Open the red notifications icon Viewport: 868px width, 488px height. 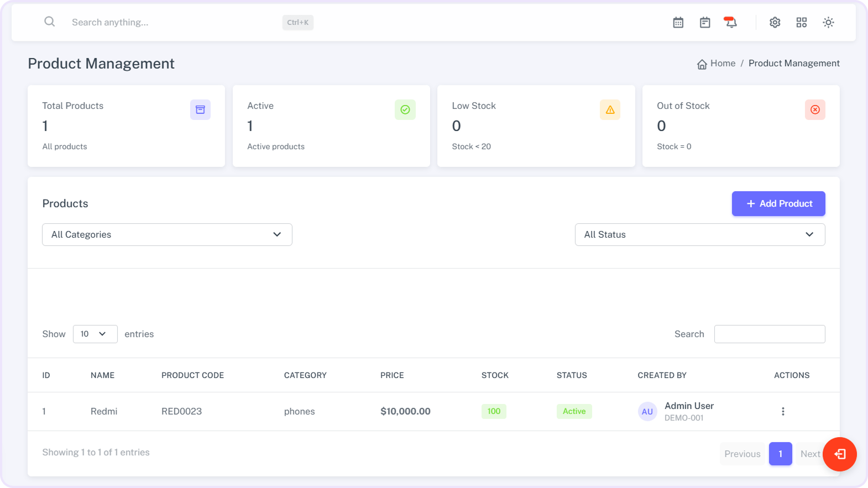(x=730, y=22)
